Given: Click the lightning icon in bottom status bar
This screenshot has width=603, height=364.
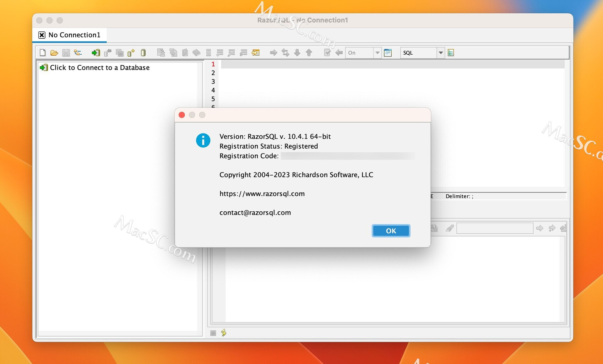Looking at the screenshot, I should (x=224, y=333).
